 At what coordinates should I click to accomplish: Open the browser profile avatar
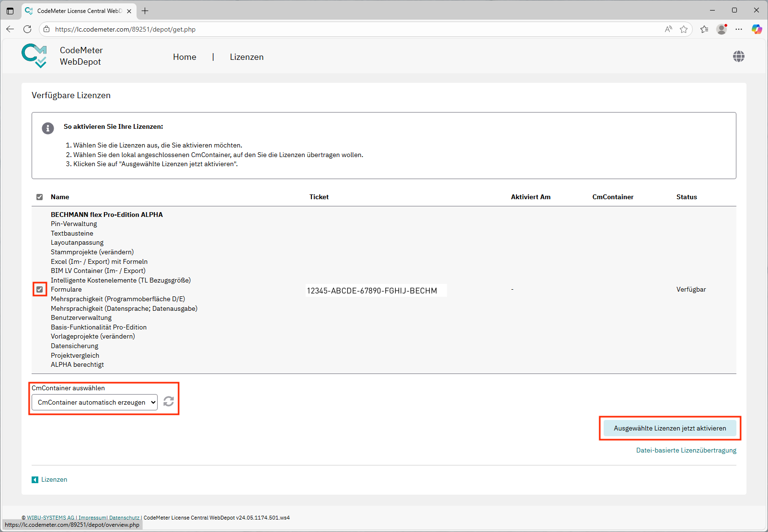[721, 29]
